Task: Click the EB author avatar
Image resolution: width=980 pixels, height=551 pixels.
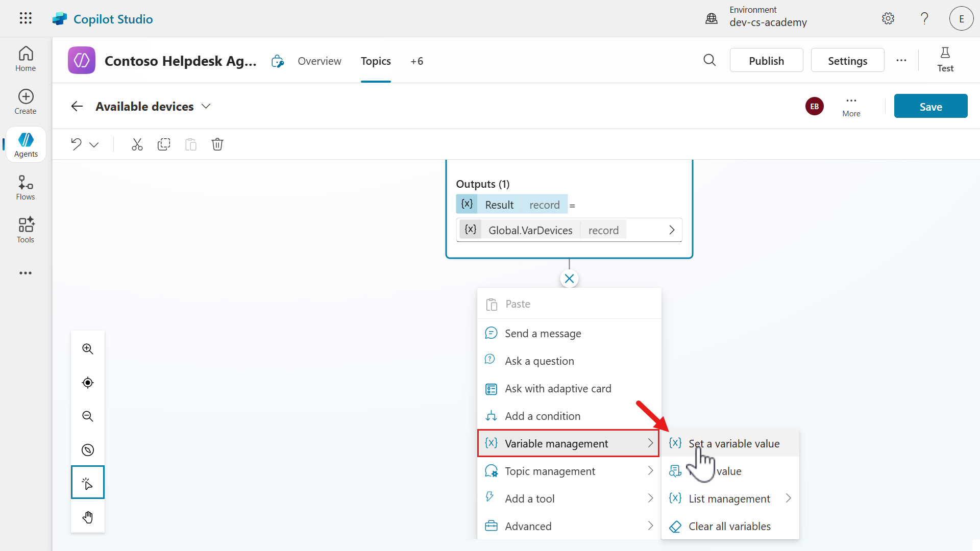Action: [814, 106]
